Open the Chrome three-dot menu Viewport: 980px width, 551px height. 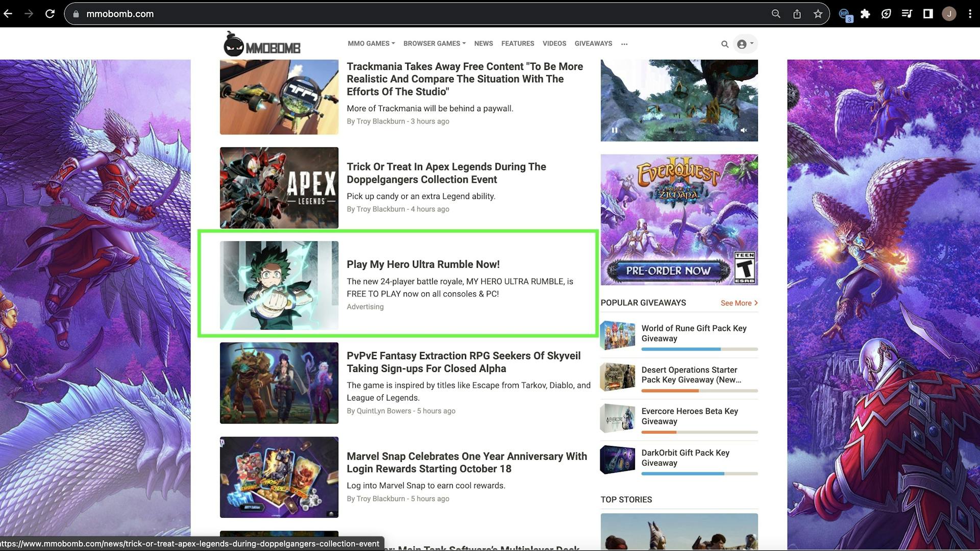(970, 14)
